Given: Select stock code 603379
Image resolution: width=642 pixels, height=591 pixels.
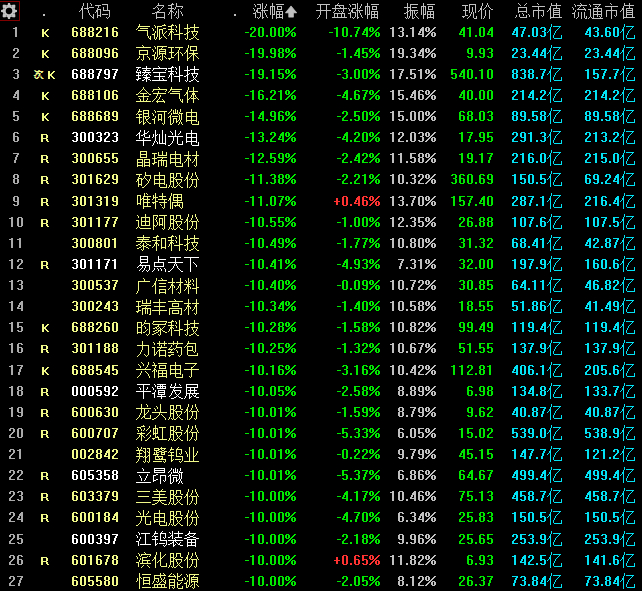Looking at the screenshot, I should click(95, 496).
